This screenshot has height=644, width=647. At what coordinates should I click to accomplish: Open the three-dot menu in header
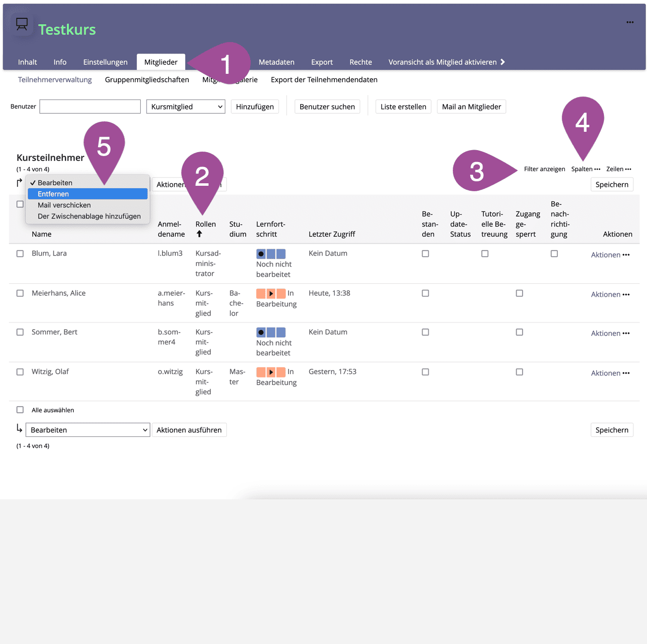630,22
